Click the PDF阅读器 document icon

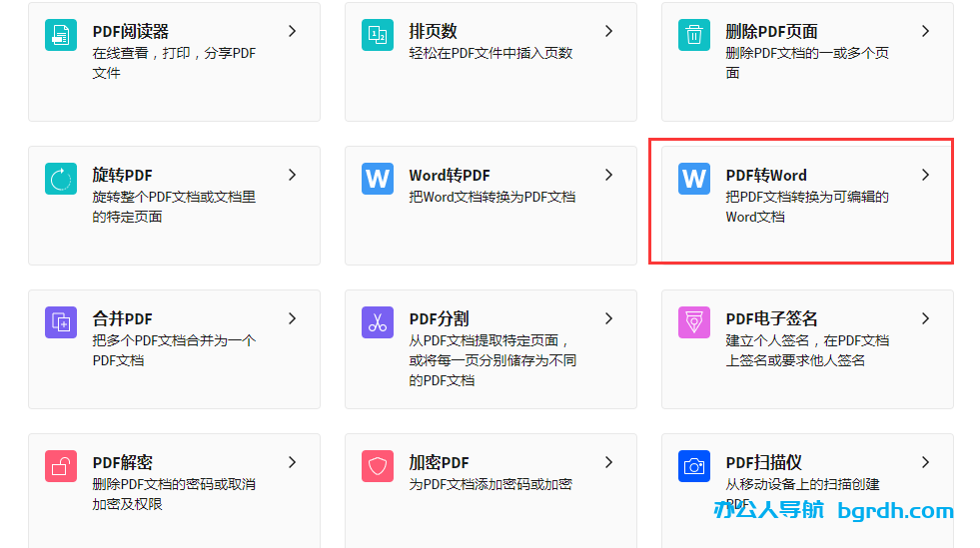[61, 35]
